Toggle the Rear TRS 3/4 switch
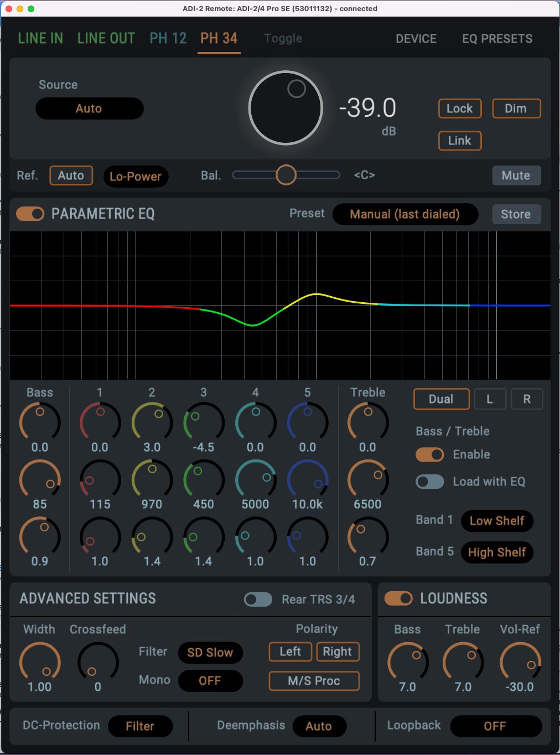The image size is (560, 755). pyautogui.click(x=258, y=599)
